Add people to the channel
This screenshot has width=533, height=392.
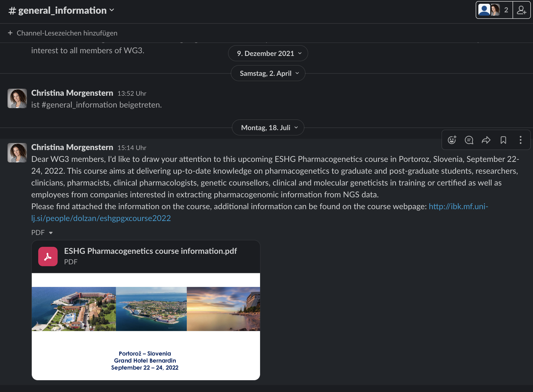521,10
